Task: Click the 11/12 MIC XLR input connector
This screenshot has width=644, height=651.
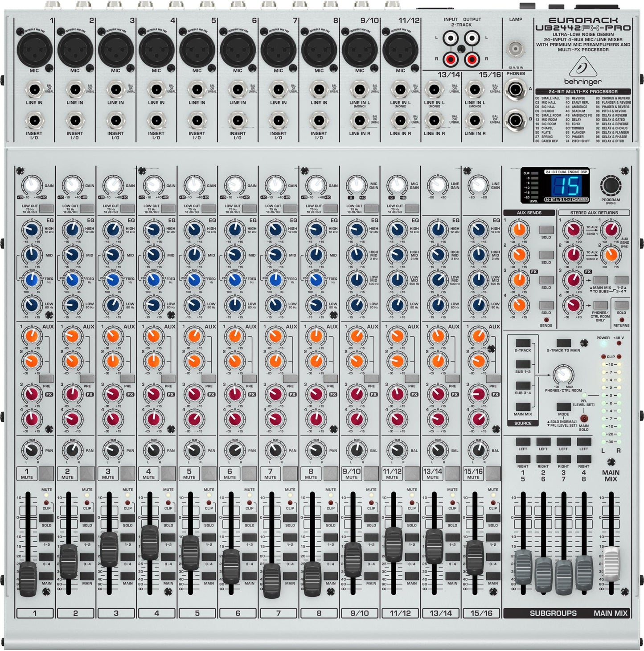Action: tap(400, 49)
